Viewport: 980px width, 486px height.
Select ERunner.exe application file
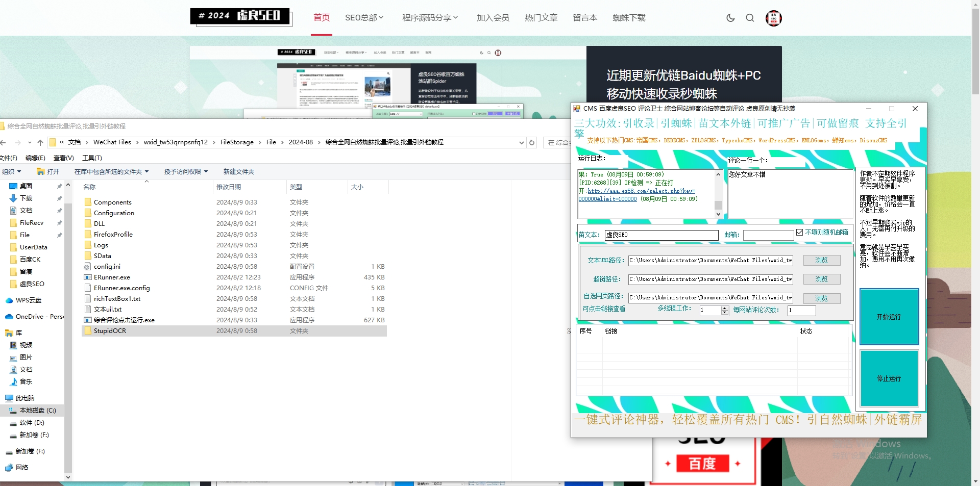(x=112, y=277)
